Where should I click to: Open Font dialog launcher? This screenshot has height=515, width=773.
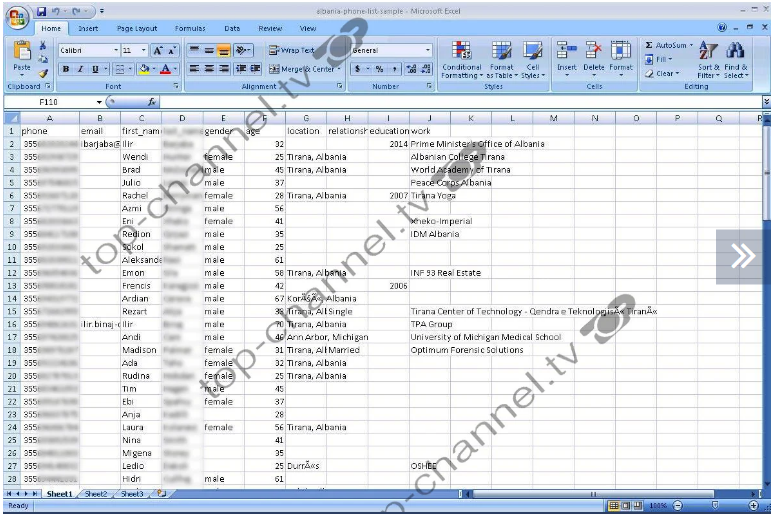coord(176,86)
